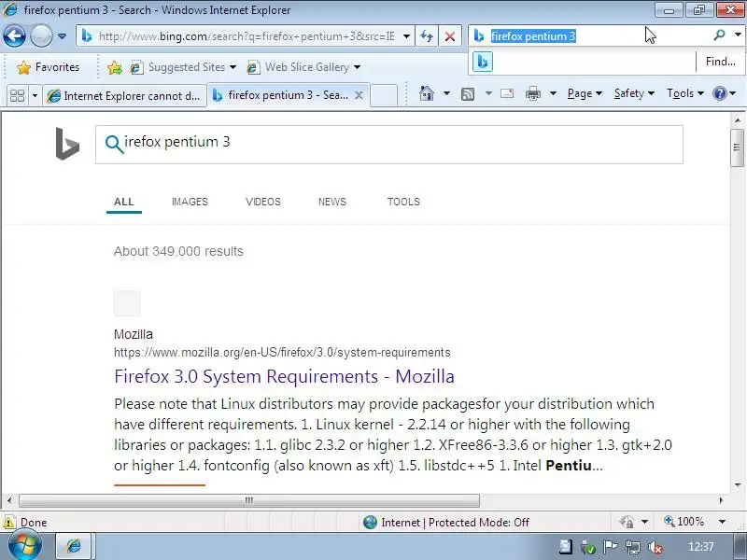747x560 pixels.
Task: Click the status bar warning icon
Action: tap(8, 523)
